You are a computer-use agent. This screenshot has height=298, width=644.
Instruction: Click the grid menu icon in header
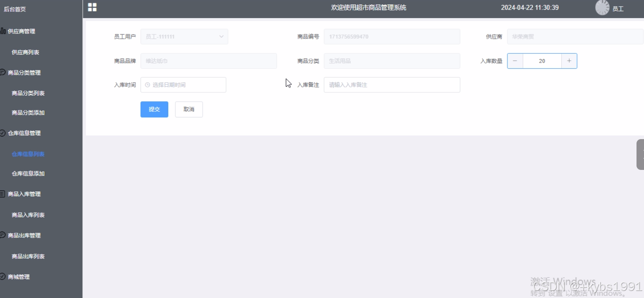pyautogui.click(x=92, y=7)
